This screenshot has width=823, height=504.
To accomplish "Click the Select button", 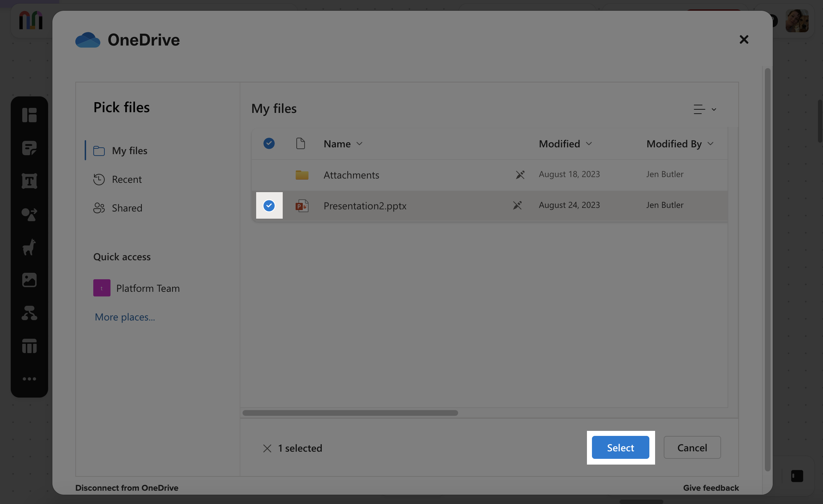I will (620, 447).
